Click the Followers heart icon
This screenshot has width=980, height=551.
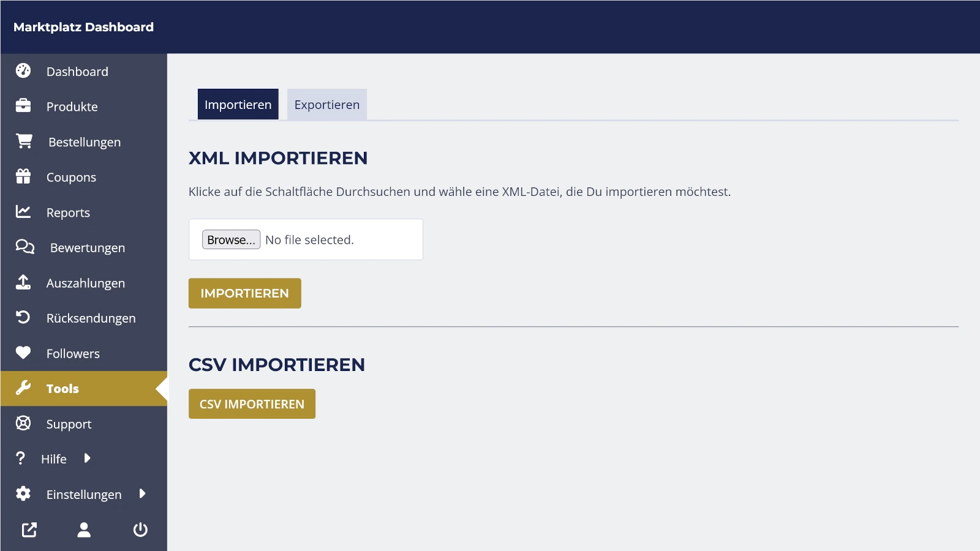point(23,353)
